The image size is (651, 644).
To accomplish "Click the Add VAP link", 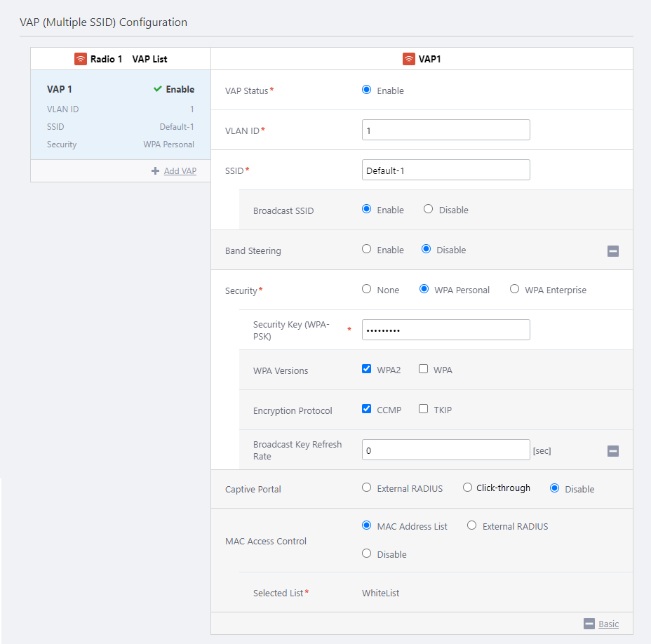I will 180,170.
